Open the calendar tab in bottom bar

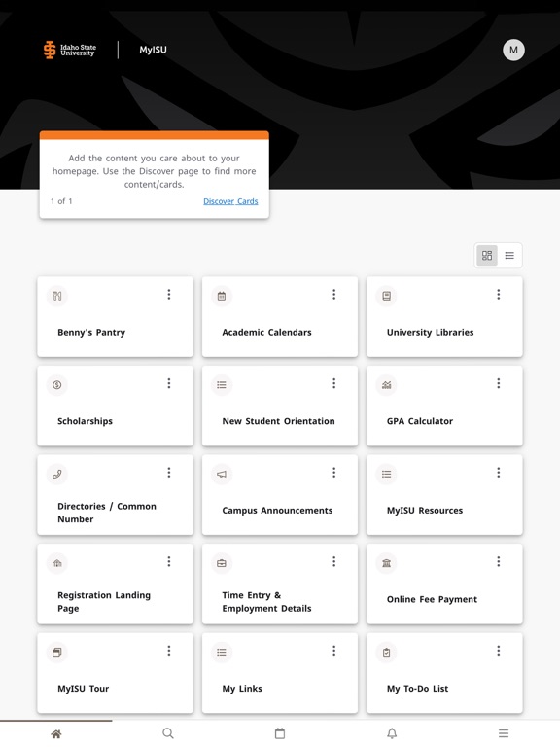(x=280, y=733)
